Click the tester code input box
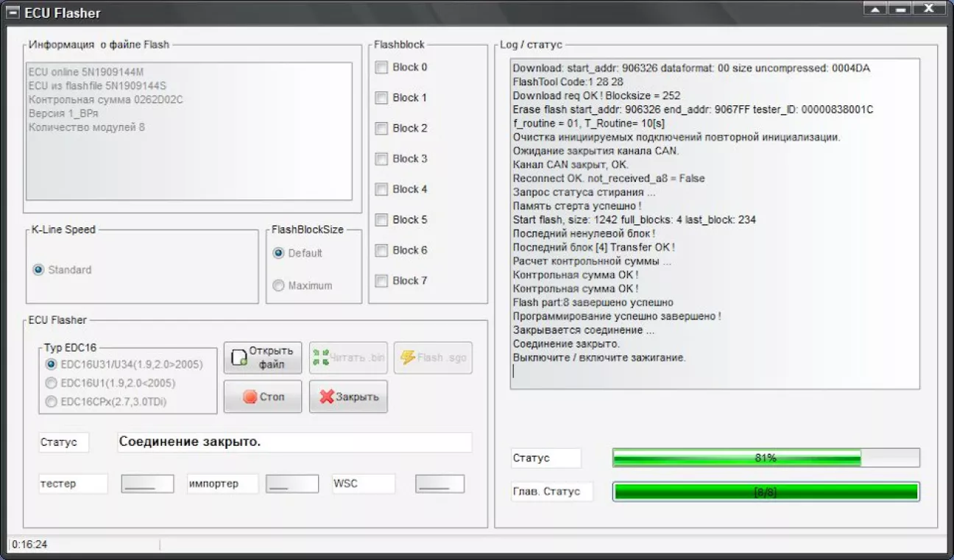The width and height of the screenshot is (954, 560). point(147,483)
